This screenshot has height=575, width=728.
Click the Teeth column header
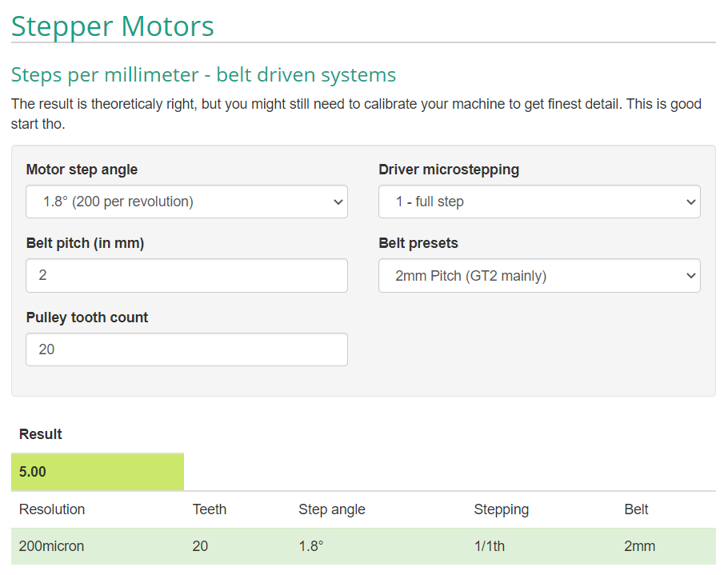[210, 509]
